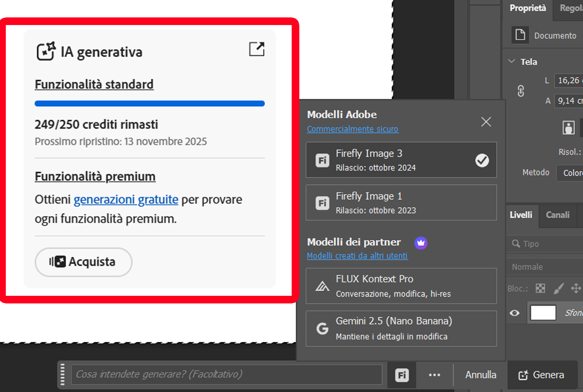583x392 pixels.
Task: Toggle lock image pixels brush icon
Action: [558, 289]
